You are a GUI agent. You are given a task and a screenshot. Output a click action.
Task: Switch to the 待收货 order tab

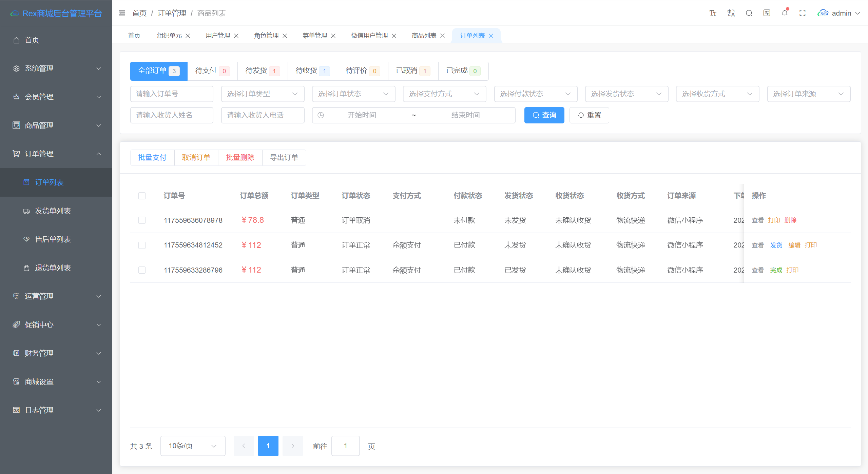pyautogui.click(x=313, y=71)
